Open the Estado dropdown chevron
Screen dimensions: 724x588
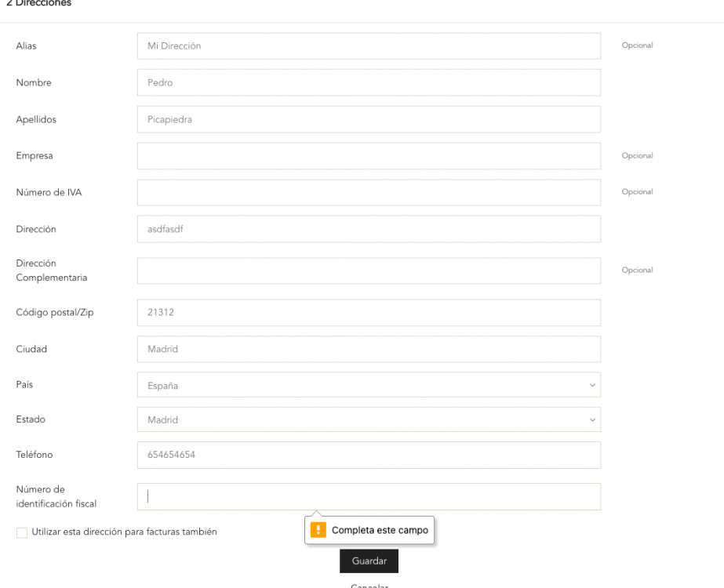(x=594, y=419)
